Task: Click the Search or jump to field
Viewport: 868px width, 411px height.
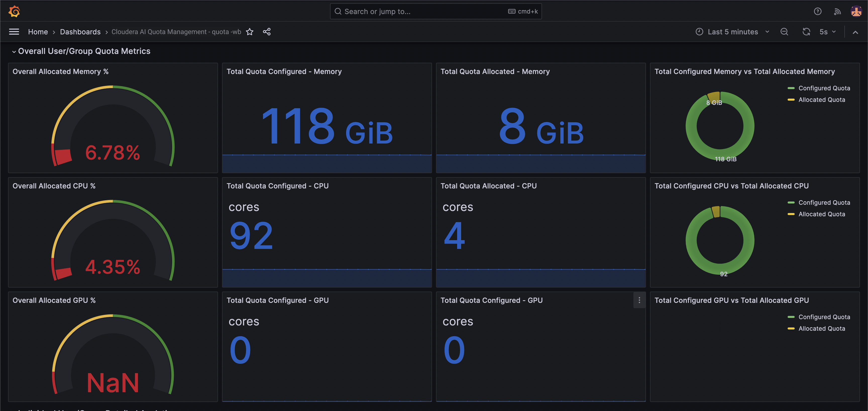Action: click(421, 12)
